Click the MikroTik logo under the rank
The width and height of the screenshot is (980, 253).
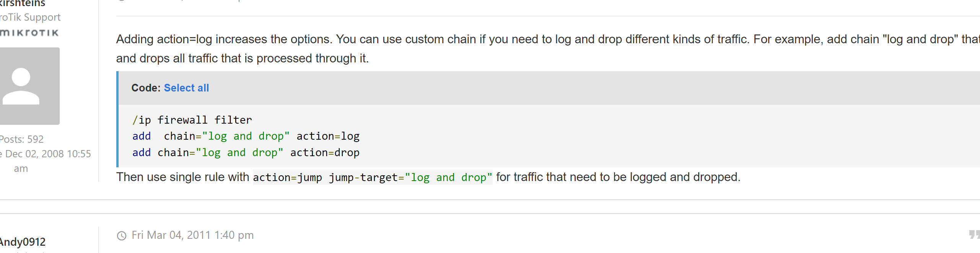pos(29,33)
